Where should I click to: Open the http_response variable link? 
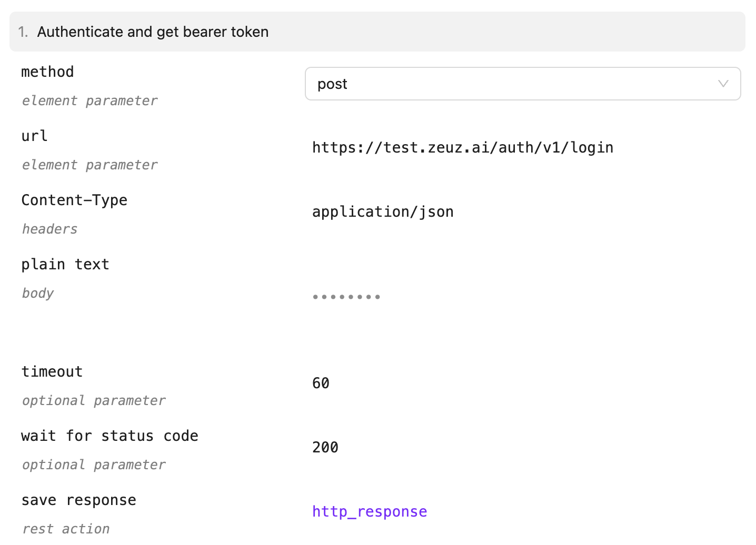370,511
